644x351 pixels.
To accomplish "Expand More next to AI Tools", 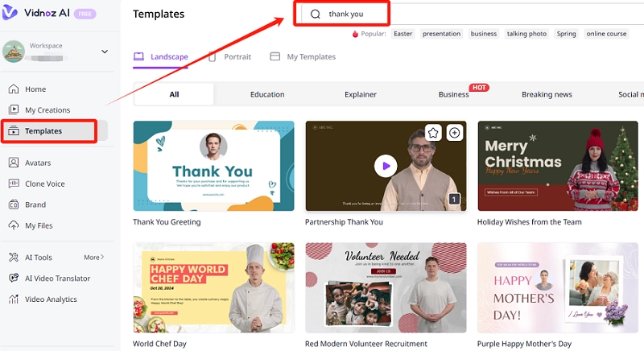I will (93, 258).
